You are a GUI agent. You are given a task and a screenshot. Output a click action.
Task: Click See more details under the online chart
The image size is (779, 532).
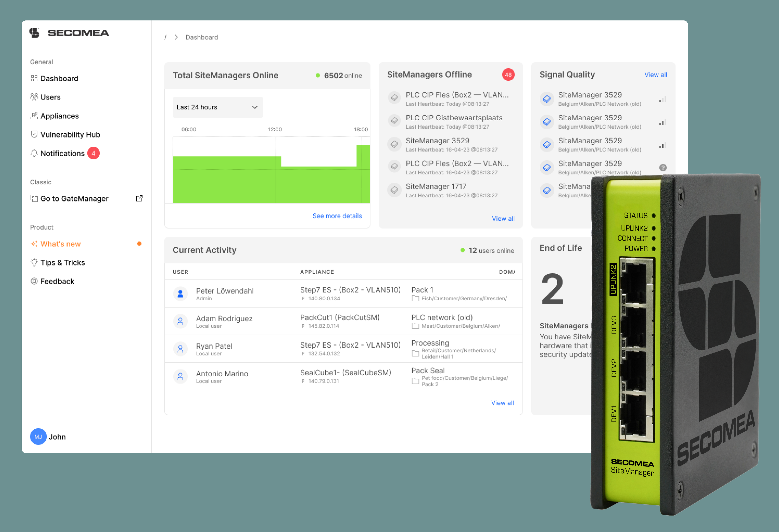(x=337, y=216)
